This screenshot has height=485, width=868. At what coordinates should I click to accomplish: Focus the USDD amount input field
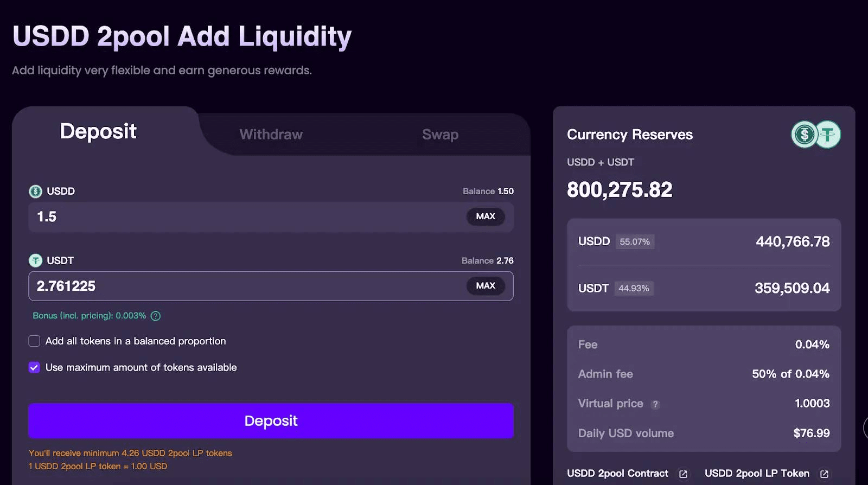point(247,217)
